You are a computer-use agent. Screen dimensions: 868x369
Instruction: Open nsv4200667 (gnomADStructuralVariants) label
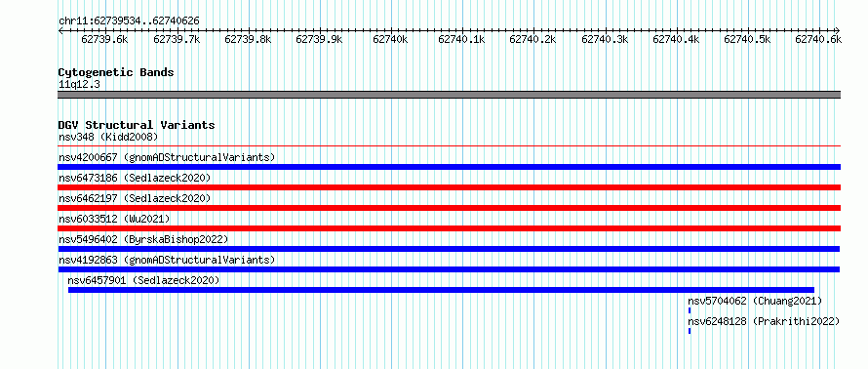(x=167, y=157)
